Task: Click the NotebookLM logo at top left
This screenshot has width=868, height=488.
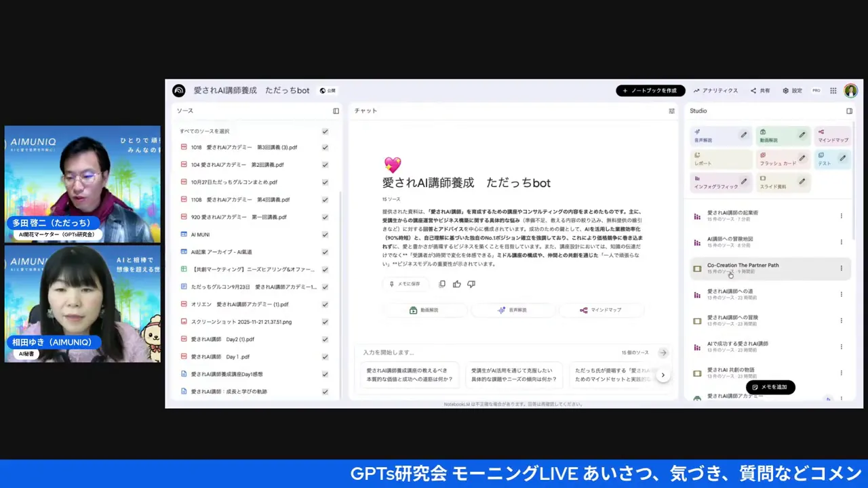Action: 178,90
